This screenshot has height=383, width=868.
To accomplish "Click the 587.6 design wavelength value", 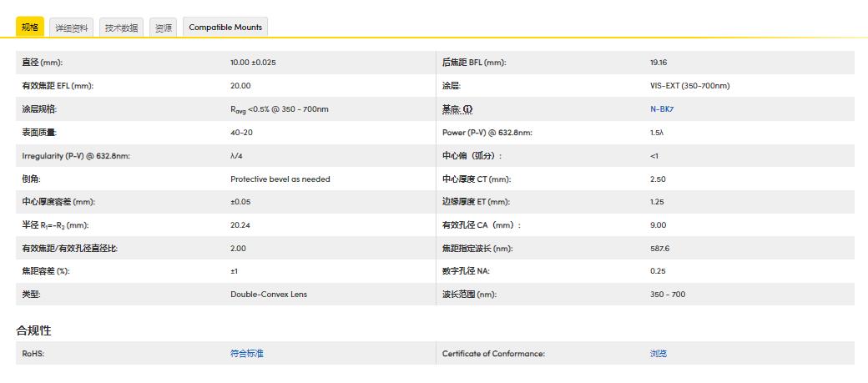I will tap(659, 249).
